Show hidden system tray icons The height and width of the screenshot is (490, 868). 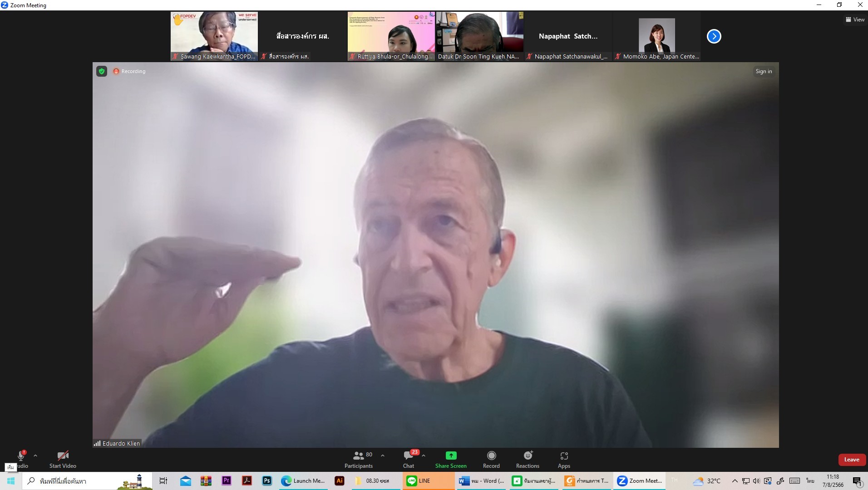[x=735, y=481]
